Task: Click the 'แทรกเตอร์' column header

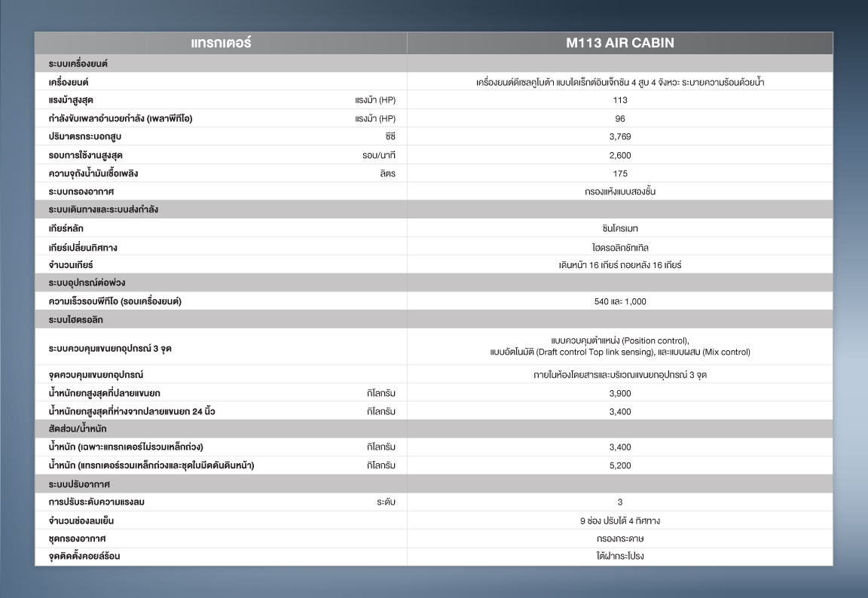Action: [x=221, y=43]
